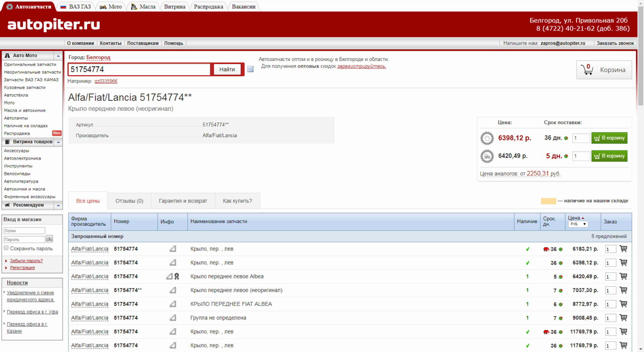Click the green status dot in 8772,97 р. row
The width and height of the screenshot is (644, 352).
coord(560,304)
